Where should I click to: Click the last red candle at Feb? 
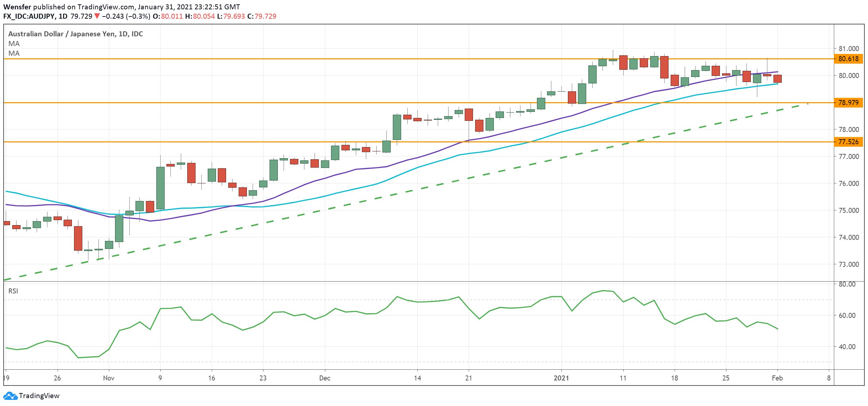777,79
